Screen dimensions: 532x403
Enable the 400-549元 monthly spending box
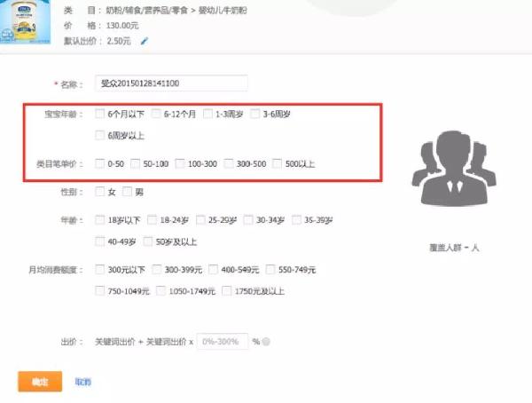click(x=213, y=270)
